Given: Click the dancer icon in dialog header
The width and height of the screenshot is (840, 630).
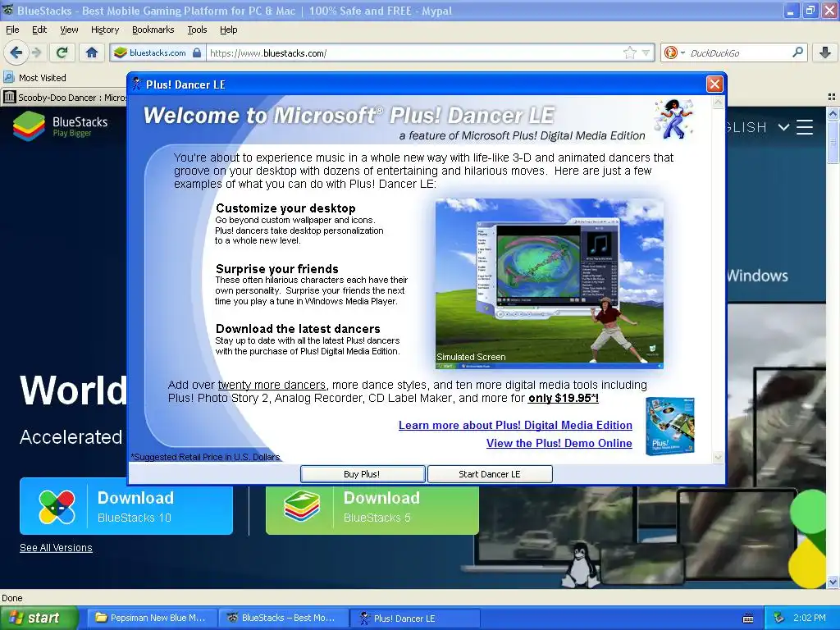Looking at the screenshot, I should point(674,119).
